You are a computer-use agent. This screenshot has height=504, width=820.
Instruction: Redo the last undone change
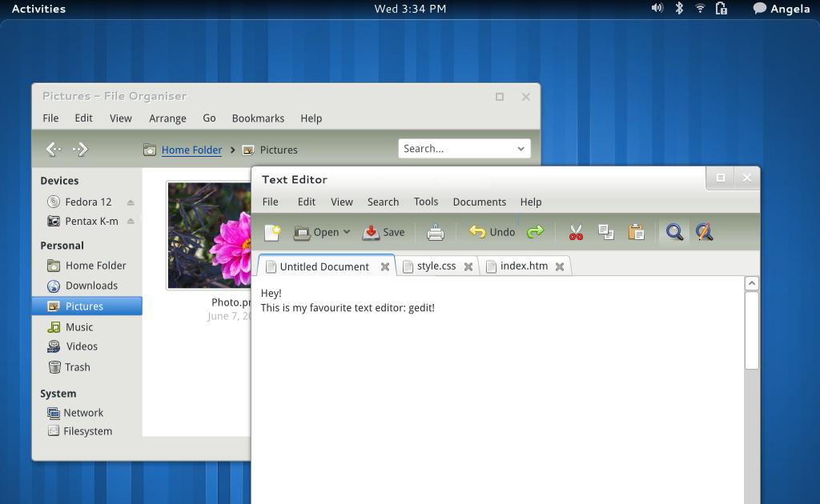535,231
